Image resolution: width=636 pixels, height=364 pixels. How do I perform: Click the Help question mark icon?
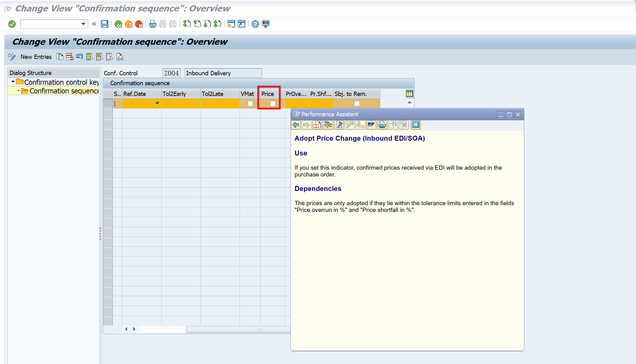(x=255, y=24)
